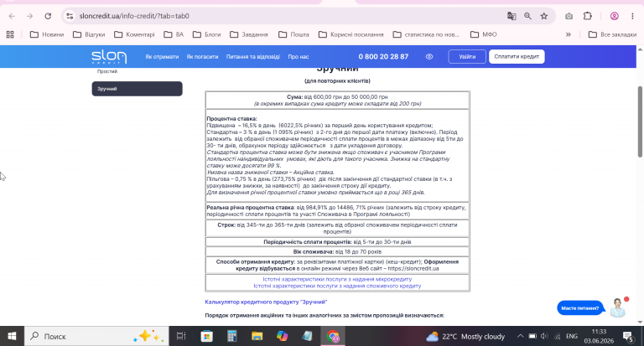644x346 pixels.
Task: Open the browser extensions puzzle icon
Action: click(588, 16)
